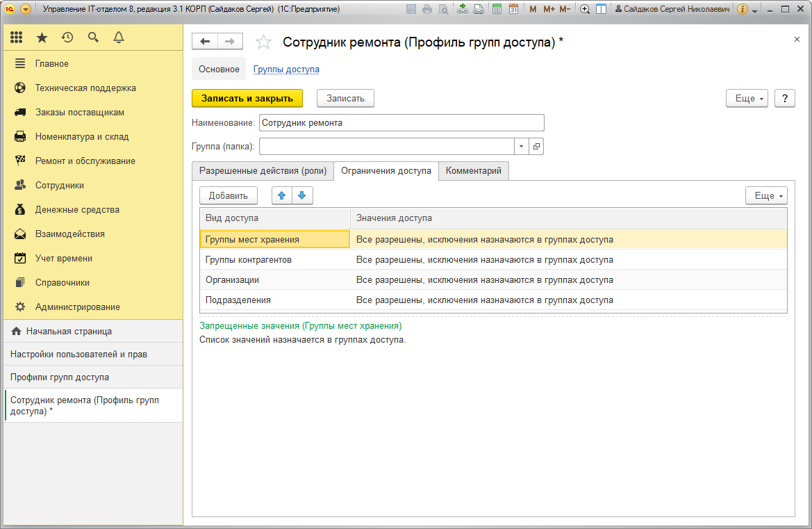812x529 pixels.
Task: Open the top Еще menu next to help
Action: click(747, 99)
